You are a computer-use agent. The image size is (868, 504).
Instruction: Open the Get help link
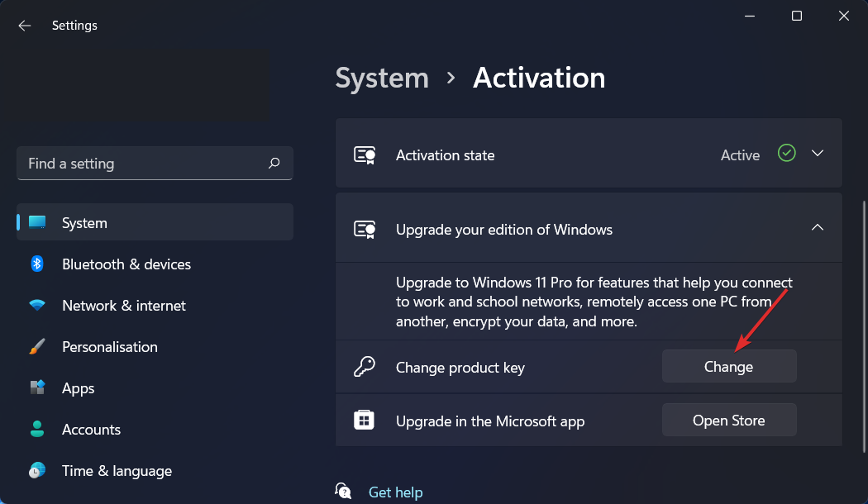(395, 492)
